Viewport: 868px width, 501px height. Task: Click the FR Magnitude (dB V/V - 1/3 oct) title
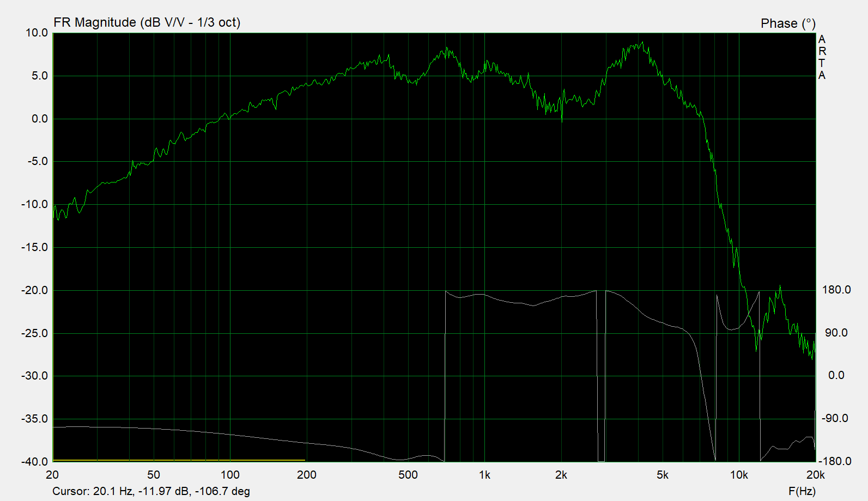147,22
